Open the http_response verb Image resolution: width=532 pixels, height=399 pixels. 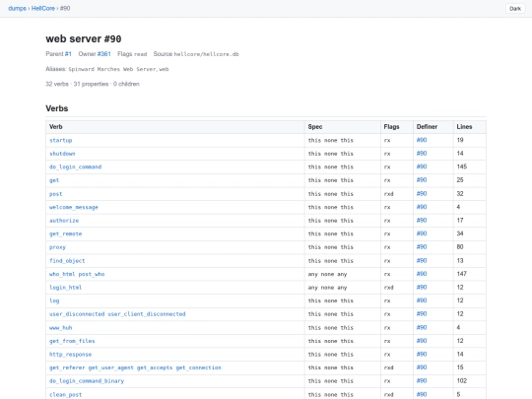(71, 355)
